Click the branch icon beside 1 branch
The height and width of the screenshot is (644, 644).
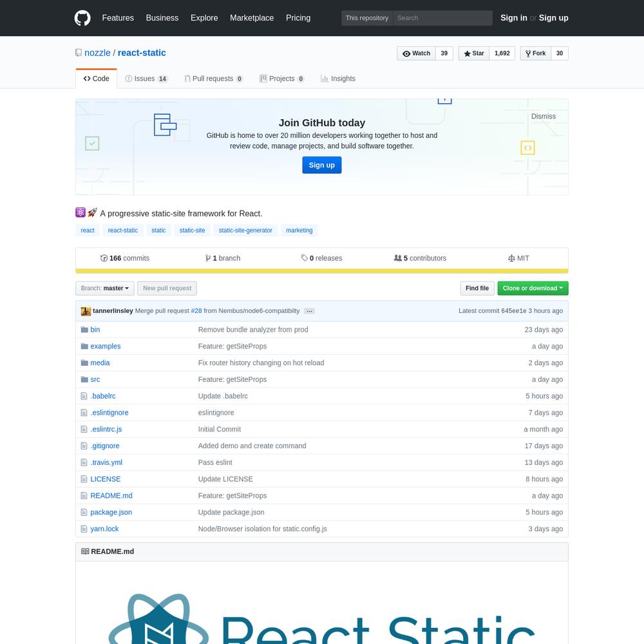pyautogui.click(x=208, y=258)
